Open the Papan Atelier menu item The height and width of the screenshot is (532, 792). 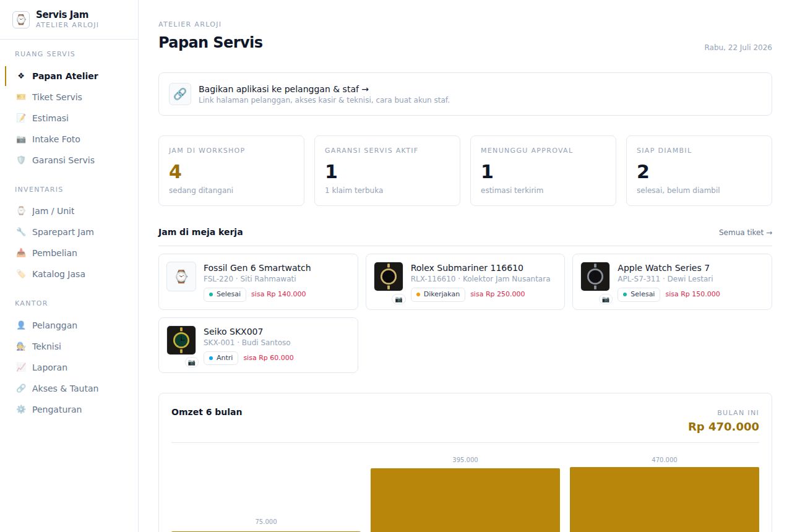[69, 76]
